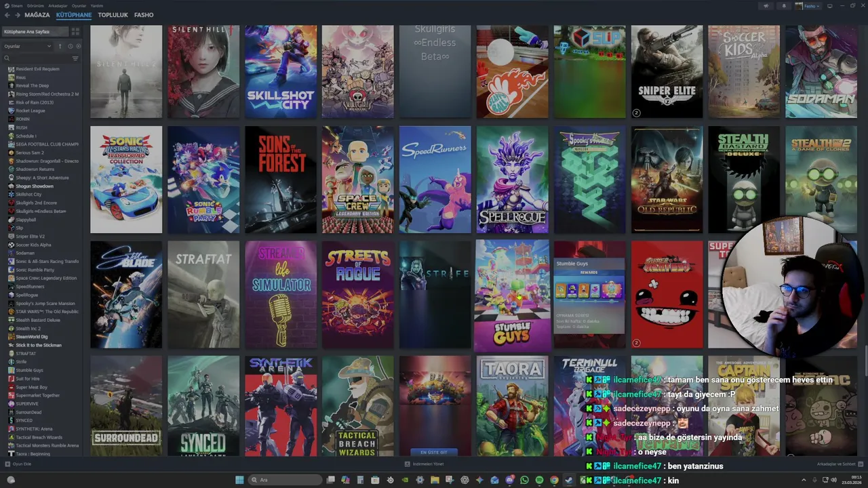Open the notifications bell
The height and width of the screenshot is (488, 868).
(784, 6)
